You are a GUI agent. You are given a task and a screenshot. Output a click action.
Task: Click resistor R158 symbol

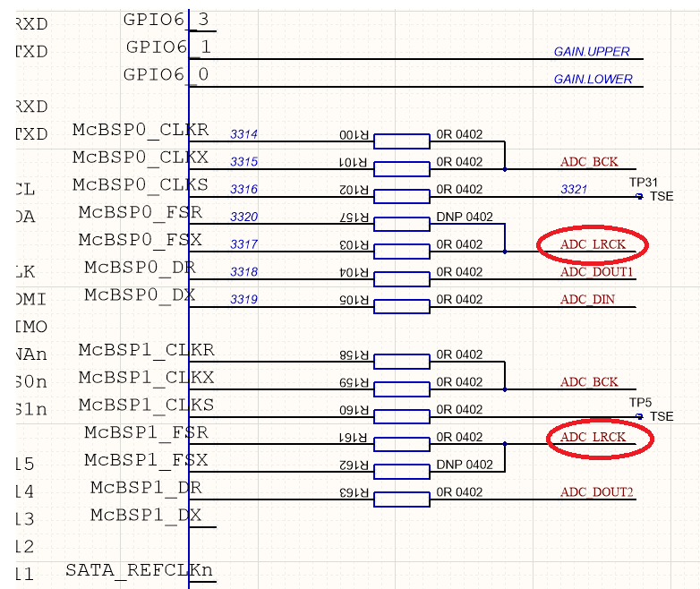coord(402,362)
